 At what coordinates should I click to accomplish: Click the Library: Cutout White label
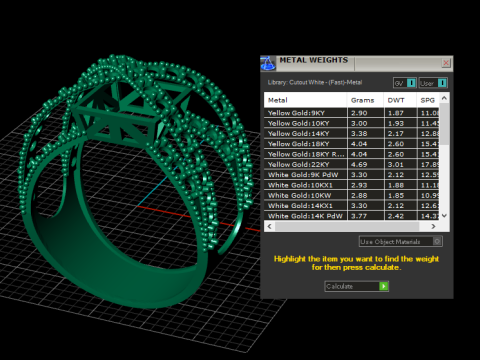[x=315, y=82]
